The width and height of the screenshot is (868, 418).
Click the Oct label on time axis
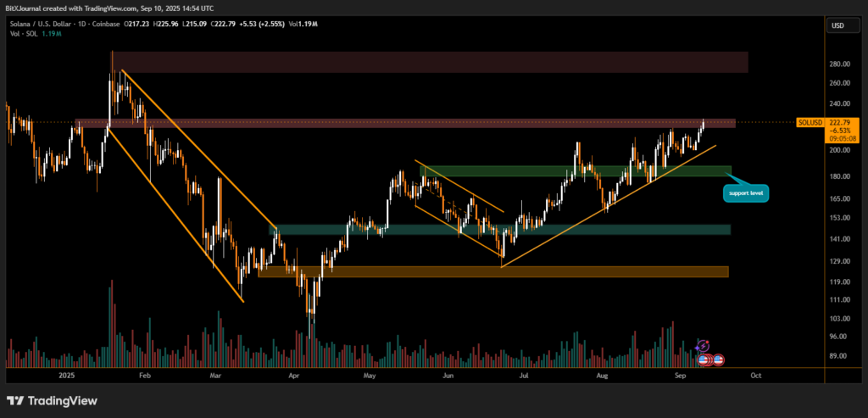coord(755,374)
